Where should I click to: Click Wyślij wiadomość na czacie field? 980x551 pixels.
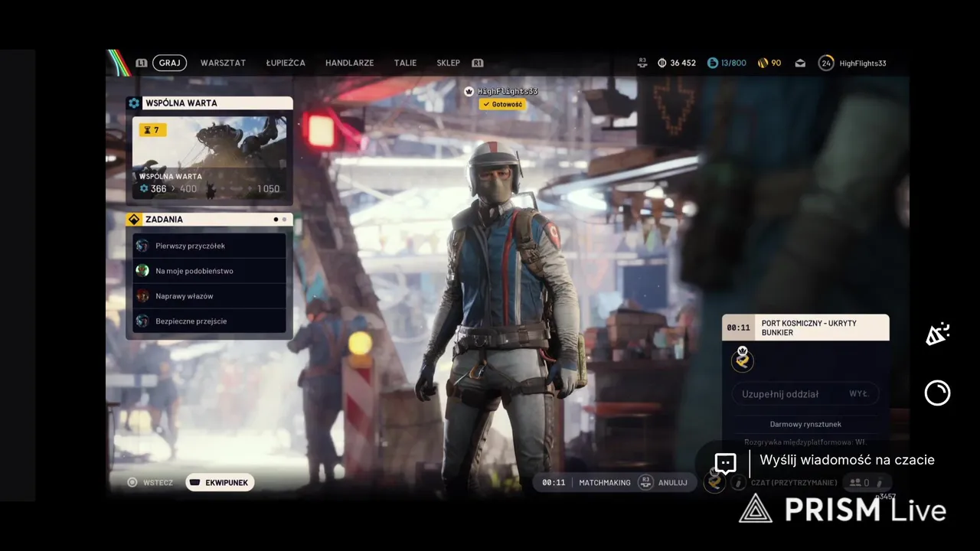tap(847, 460)
